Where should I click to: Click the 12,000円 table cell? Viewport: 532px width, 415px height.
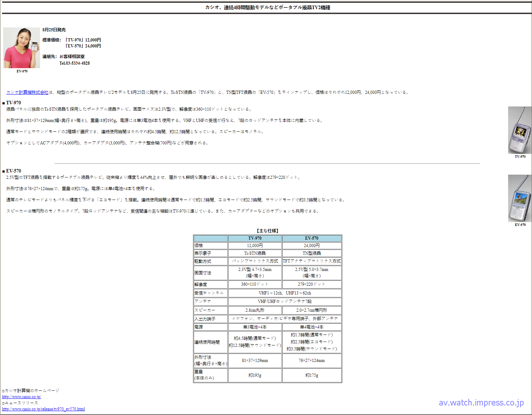pos(255,246)
